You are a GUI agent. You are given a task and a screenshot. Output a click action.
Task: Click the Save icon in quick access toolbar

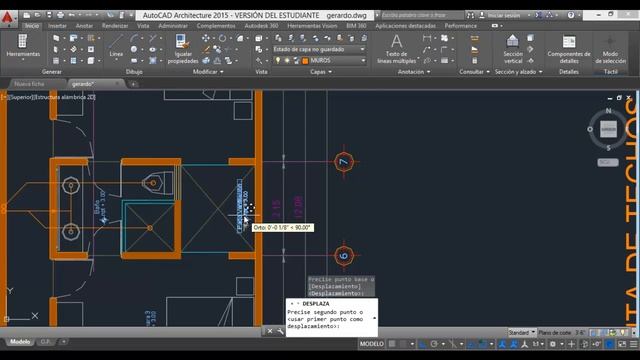coord(49,15)
